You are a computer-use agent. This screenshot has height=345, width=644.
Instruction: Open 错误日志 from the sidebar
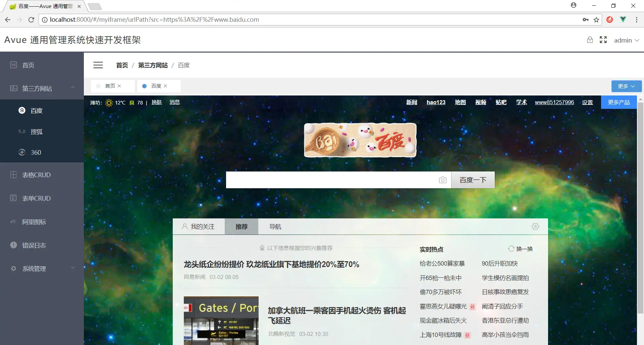pos(42,245)
